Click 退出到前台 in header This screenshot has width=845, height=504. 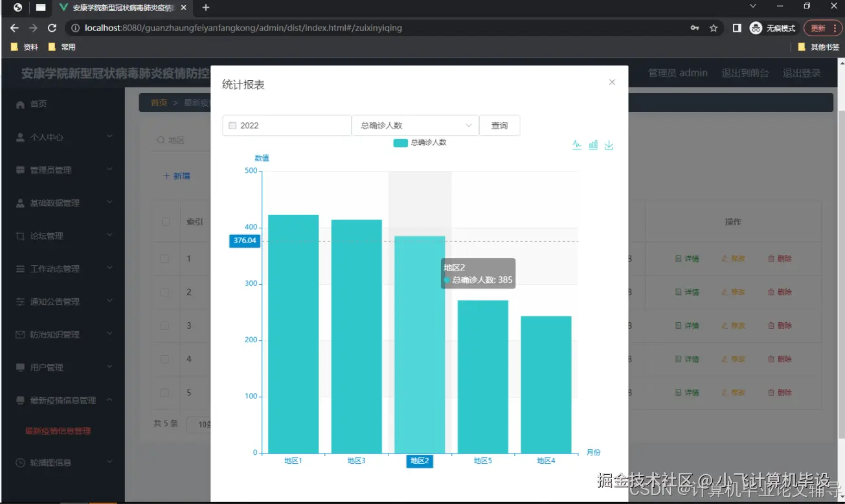(745, 73)
